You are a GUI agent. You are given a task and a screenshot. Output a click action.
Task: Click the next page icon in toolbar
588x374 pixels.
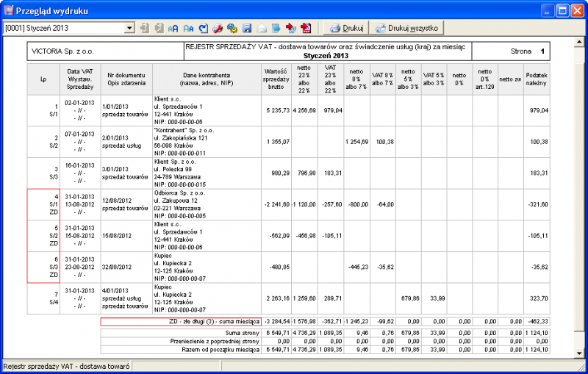[159, 28]
